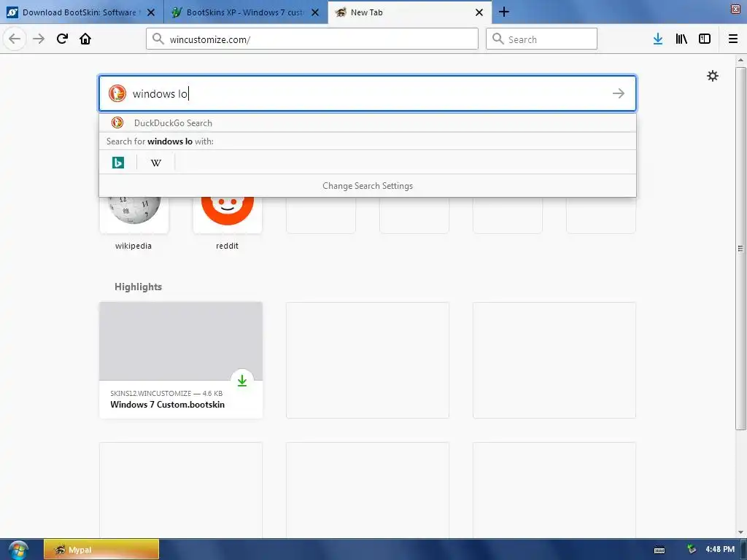Click into the windows lo search field
The image size is (747, 560).
[368, 93]
